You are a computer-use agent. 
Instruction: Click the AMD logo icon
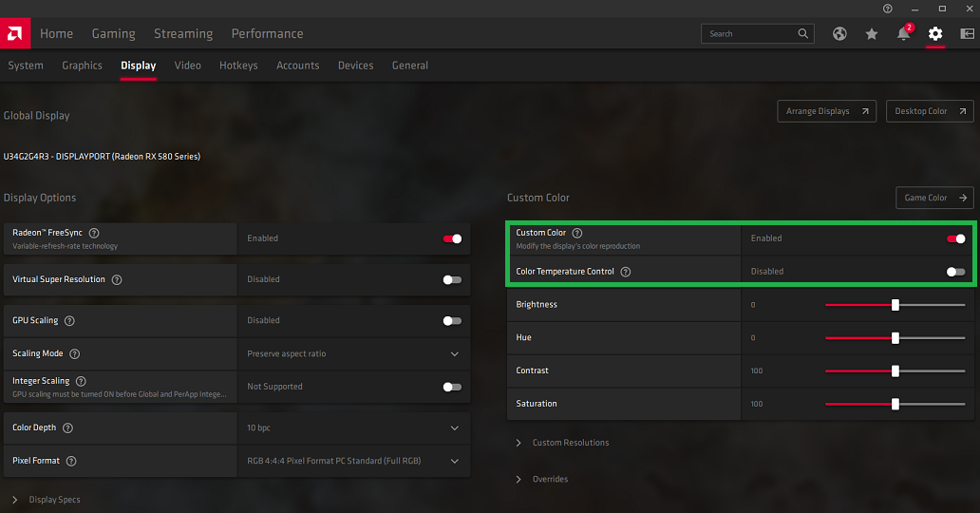coord(15,33)
